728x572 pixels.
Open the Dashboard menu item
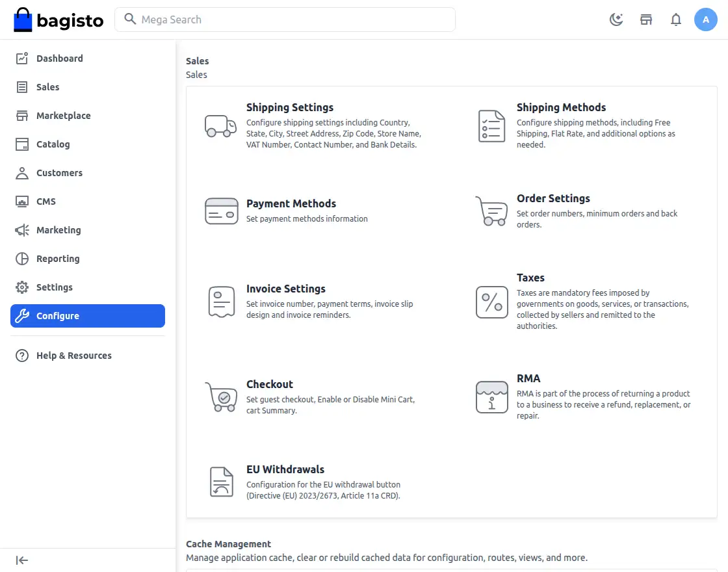pos(88,58)
